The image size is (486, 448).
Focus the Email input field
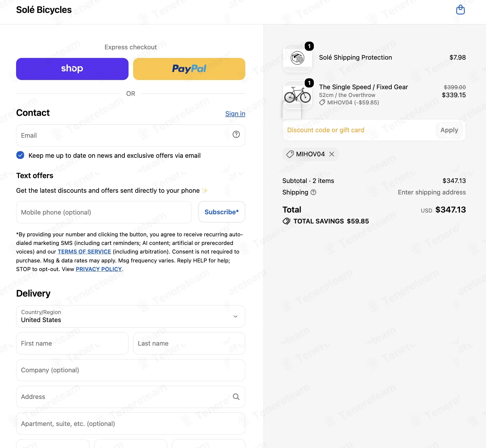tap(131, 135)
